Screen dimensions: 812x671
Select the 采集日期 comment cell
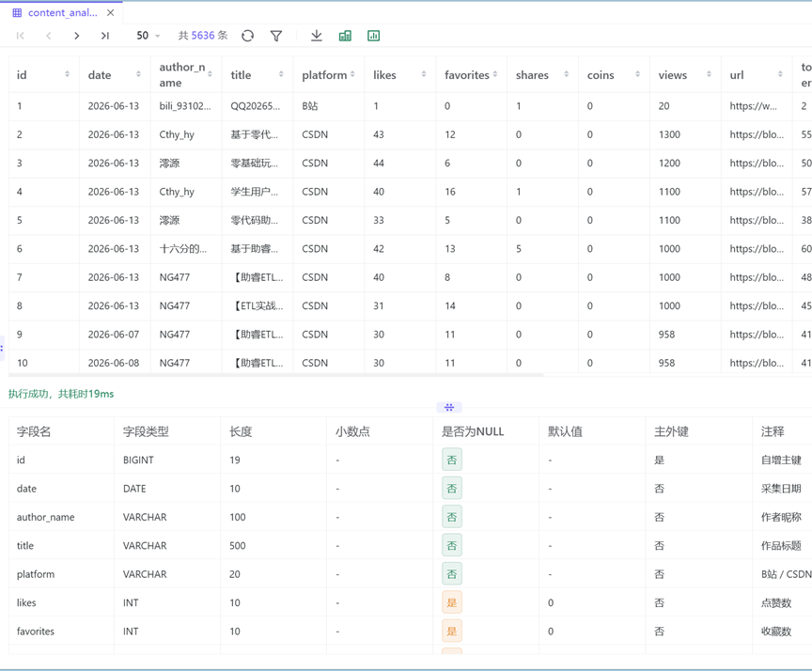pos(781,489)
